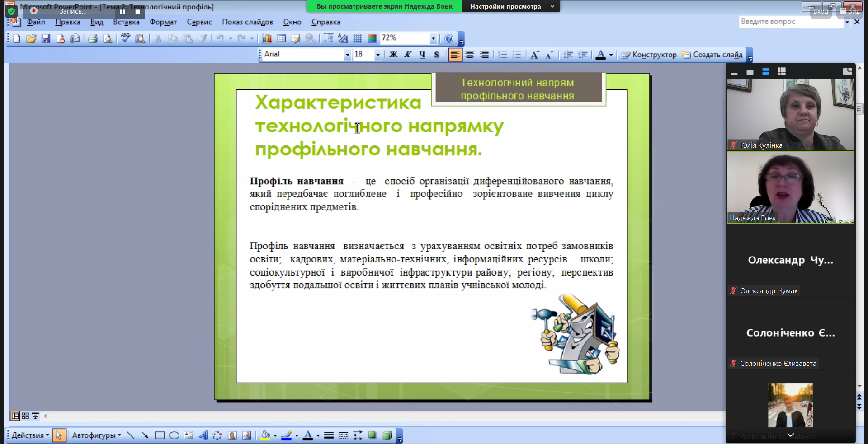Open the Вставка menu

(126, 22)
